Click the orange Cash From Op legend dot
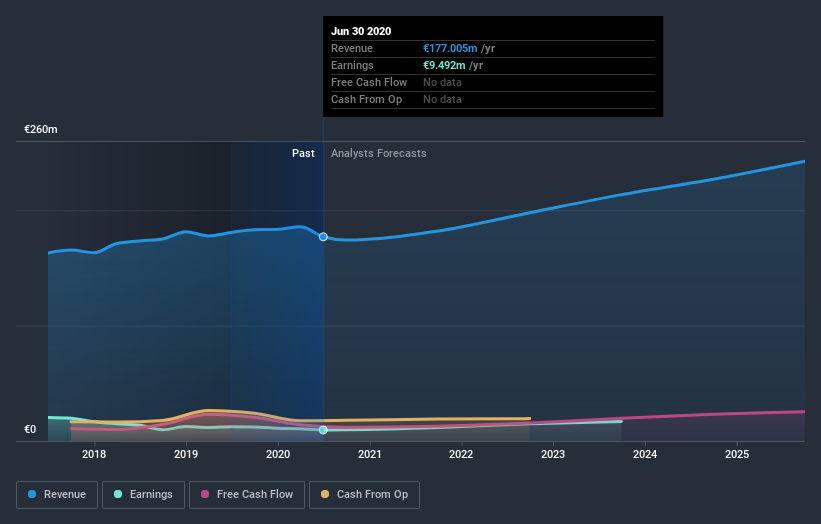 [x=325, y=494]
